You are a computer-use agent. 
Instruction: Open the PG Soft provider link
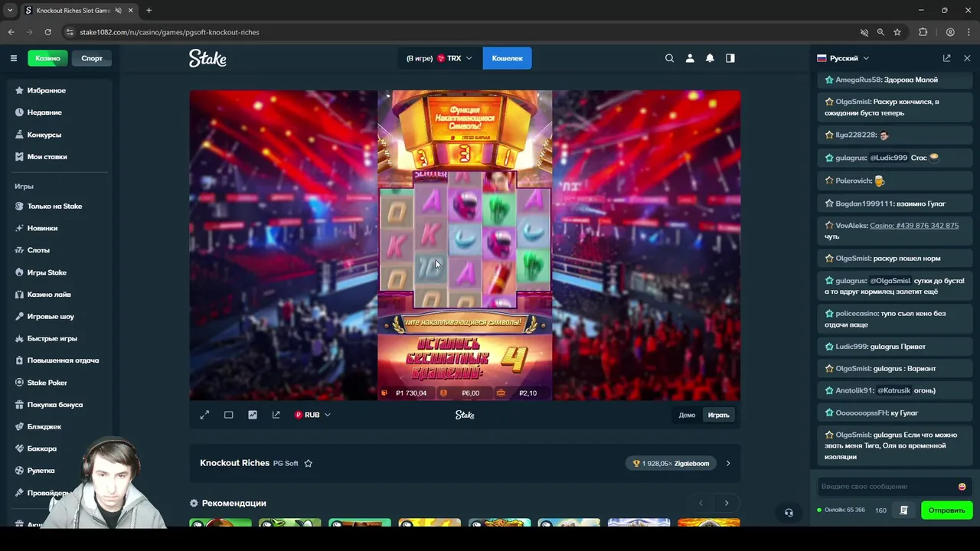tap(286, 464)
